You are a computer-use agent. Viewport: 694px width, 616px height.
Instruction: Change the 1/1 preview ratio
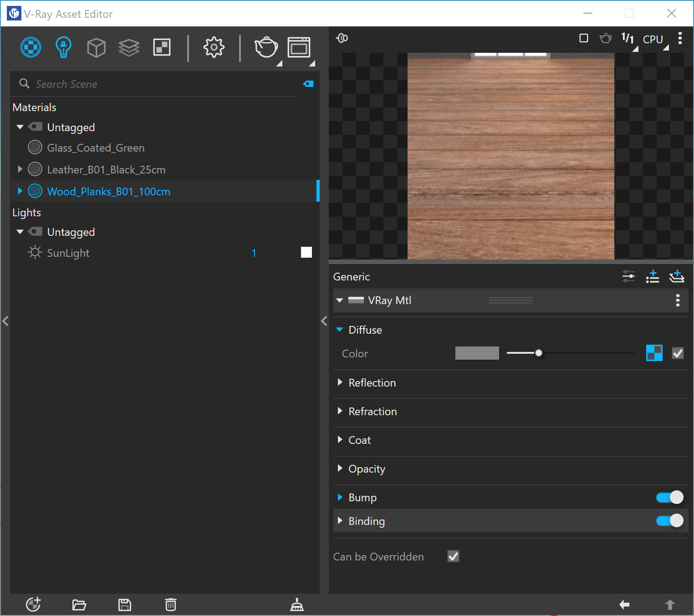coord(628,39)
